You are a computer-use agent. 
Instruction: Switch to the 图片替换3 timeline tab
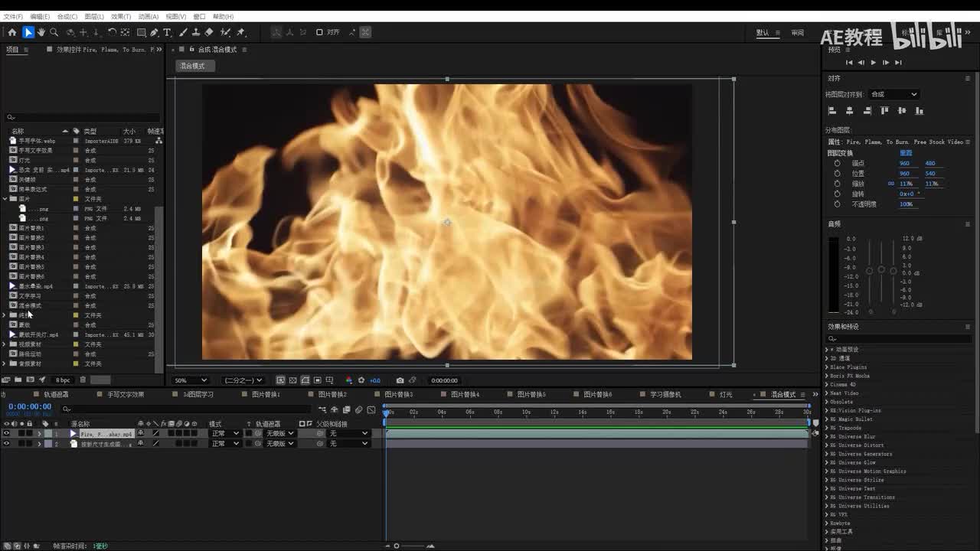coord(399,395)
